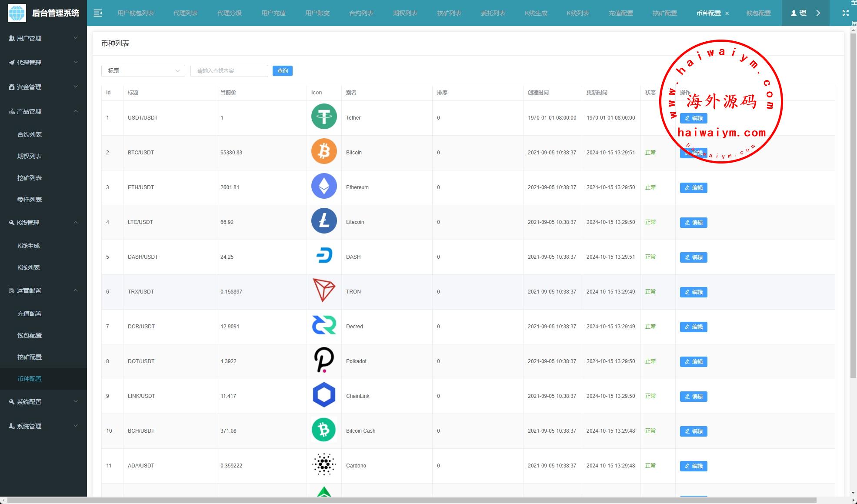Click the Cardano coin icon
Viewport: 857px width, 504px height.
tap(324, 464)
